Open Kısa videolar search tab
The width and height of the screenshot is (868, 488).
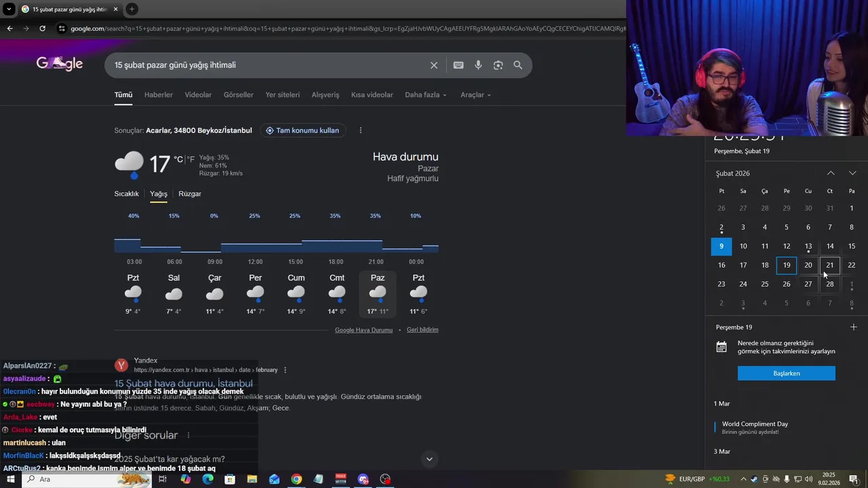tap(372, 95)
